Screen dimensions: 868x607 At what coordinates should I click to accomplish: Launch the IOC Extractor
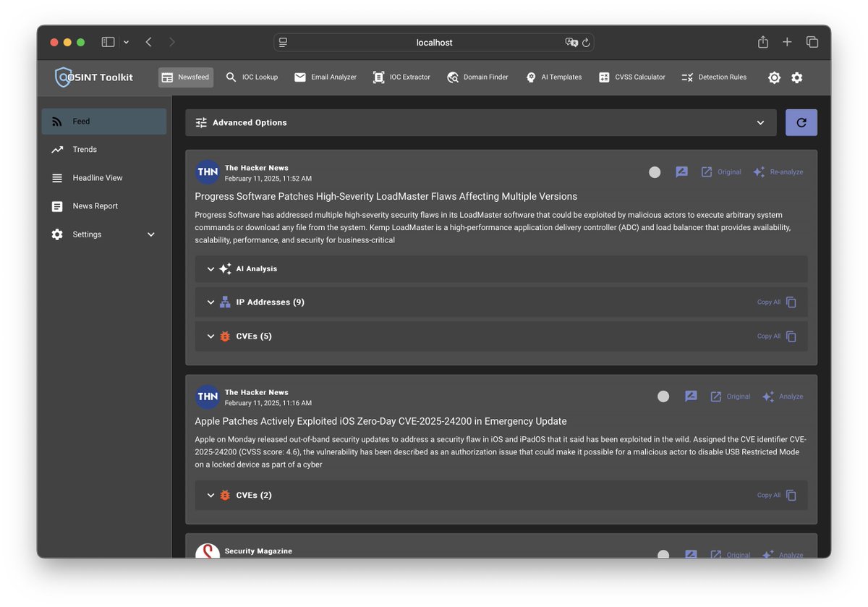(401, 77)
